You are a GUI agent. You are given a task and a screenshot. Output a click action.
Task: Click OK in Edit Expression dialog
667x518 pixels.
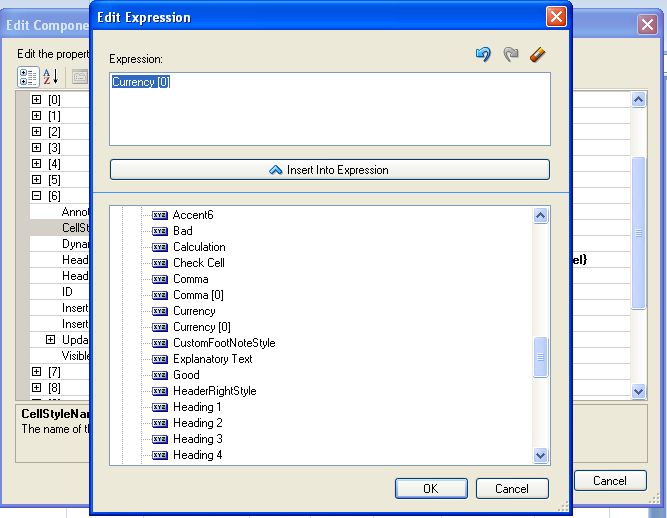click(431, 488)
